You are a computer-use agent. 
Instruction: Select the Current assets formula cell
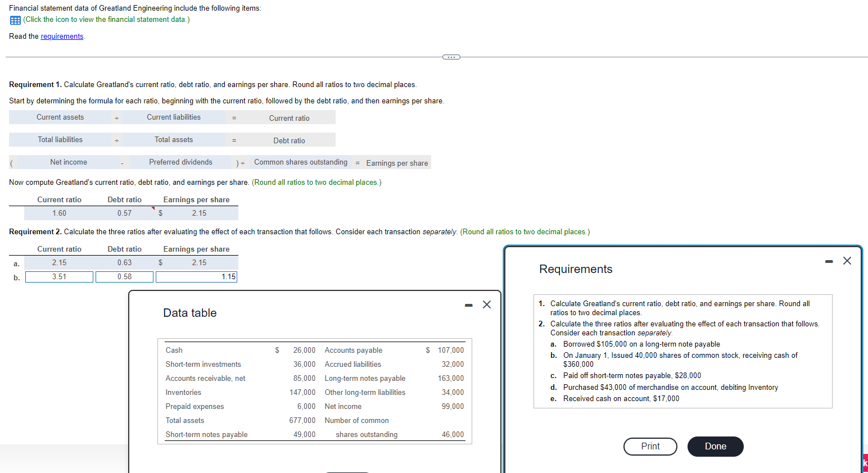tap(59, 117)
